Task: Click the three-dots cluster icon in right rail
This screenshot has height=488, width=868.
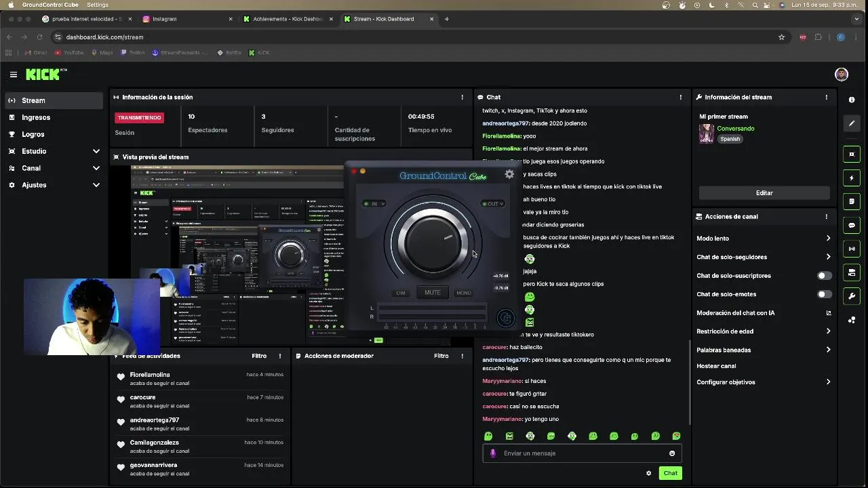Action: (852, 320)
